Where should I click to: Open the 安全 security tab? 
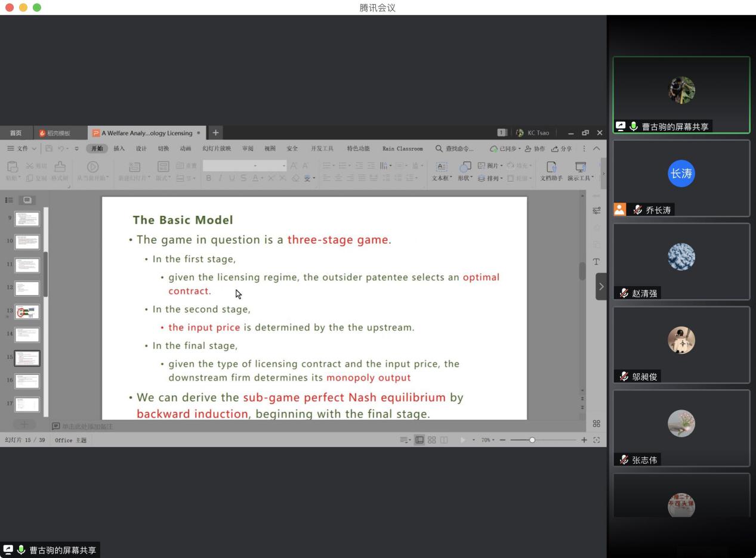click(292, 148)
